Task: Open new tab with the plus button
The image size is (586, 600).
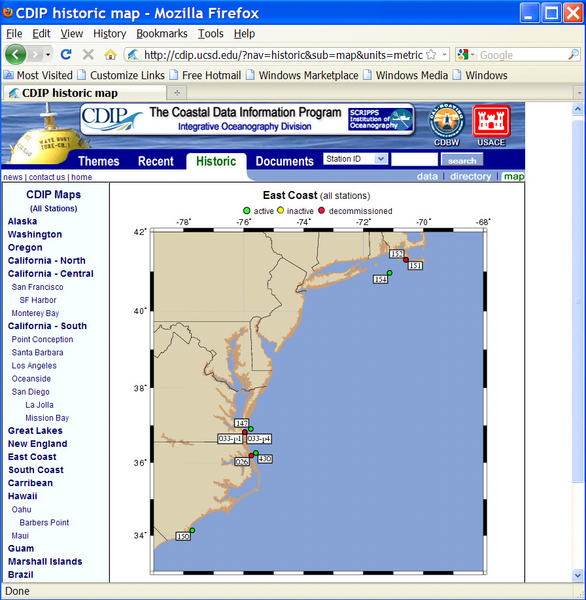Action: click(177, 93)
